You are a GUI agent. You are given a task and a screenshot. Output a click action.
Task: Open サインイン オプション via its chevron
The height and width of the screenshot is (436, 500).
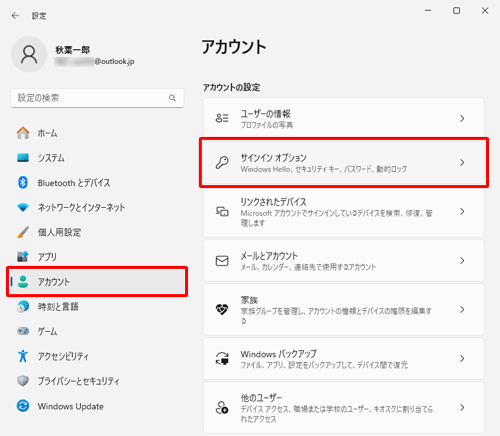(462, 162)
